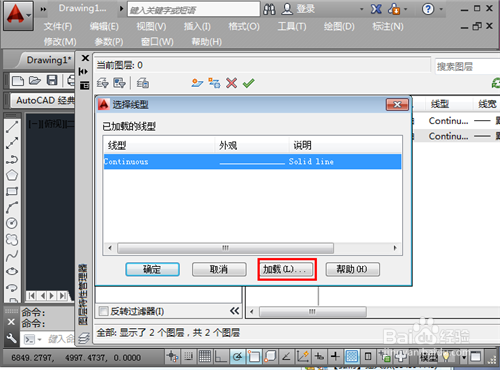500x370 pixels.
Task: Click the Delete layer red X icon
Action: pyautogui.click(x=231, y=83)
